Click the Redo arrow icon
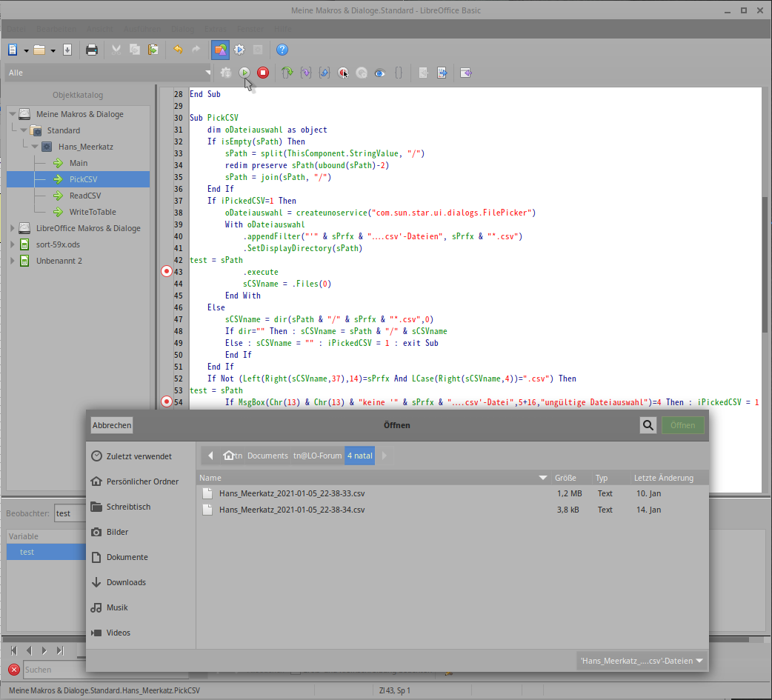772x700 pixels. 196,50
